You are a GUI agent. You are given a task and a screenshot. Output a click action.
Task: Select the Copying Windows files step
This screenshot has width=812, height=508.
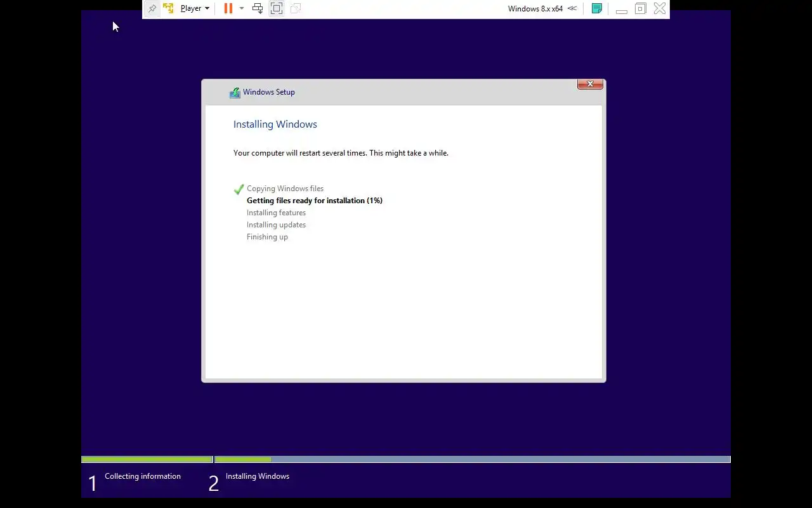click(x=285, y=189)
